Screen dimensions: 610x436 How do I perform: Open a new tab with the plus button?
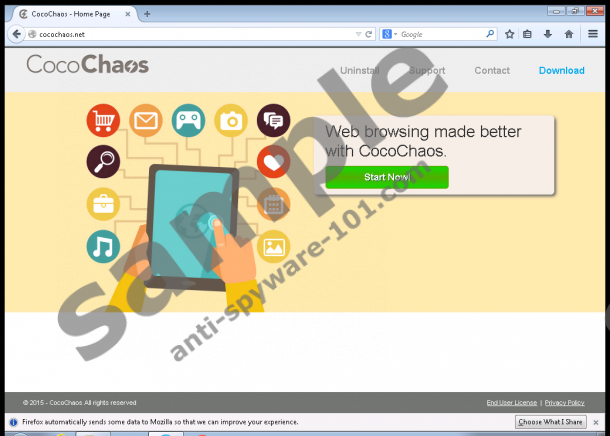pos(147,13)
